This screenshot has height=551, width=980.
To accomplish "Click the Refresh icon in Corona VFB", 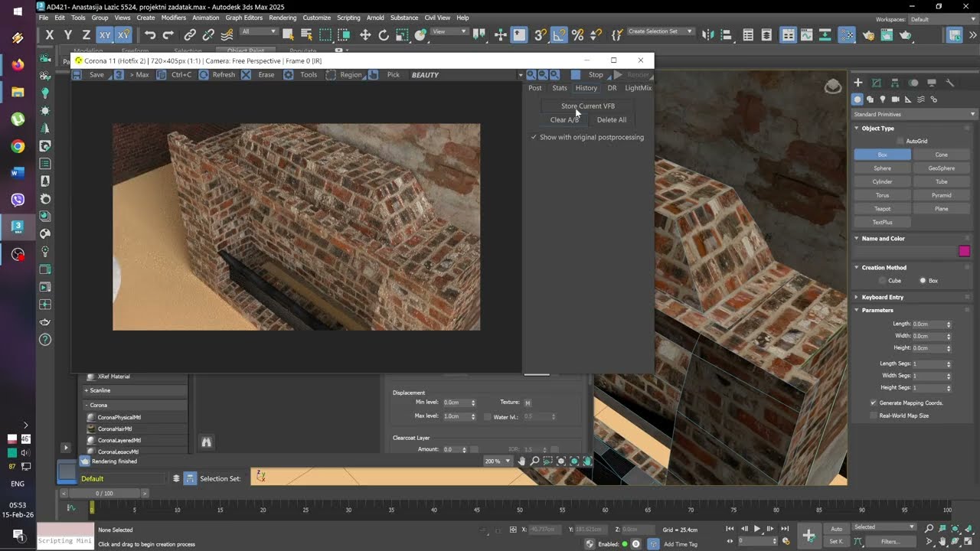I will point(204,75).
